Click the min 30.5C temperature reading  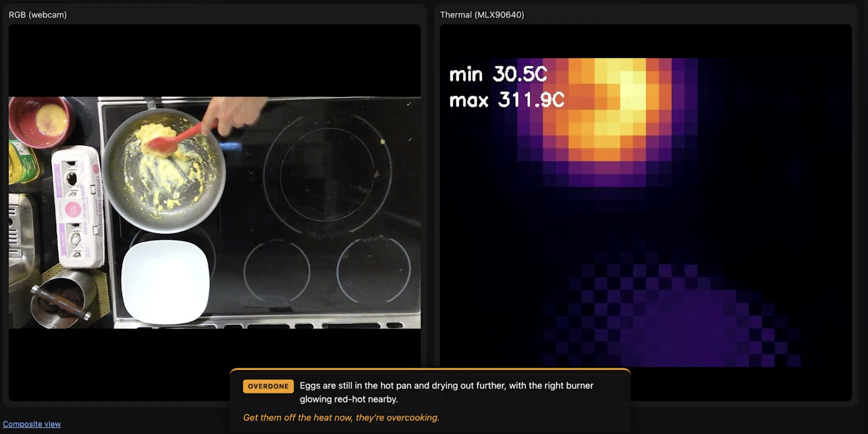pyautogui.click(x=498, y=74)
